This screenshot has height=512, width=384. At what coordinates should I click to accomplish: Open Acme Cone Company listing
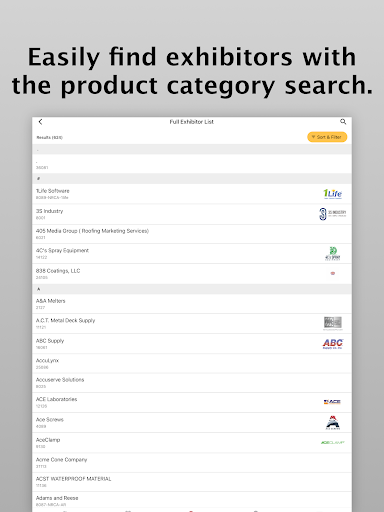192,463
